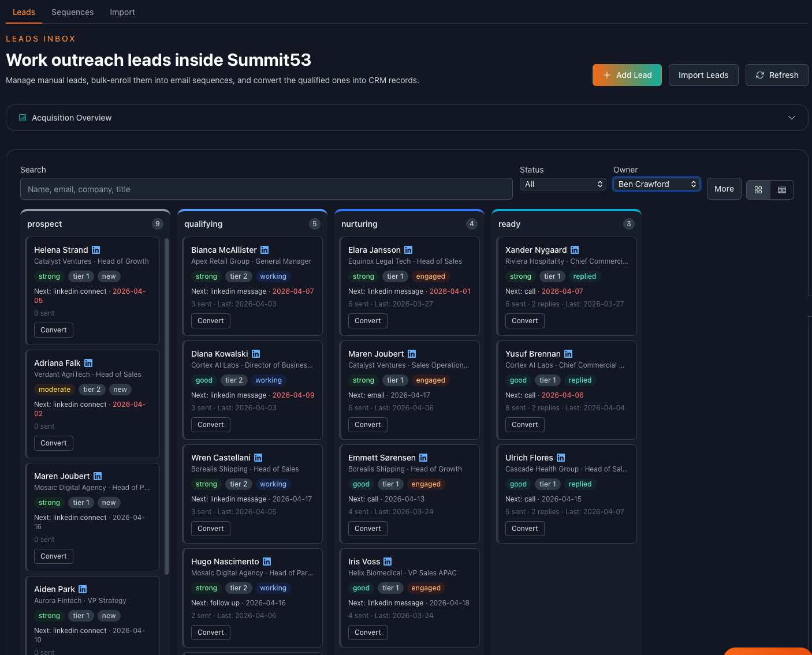812x655 pixels.
Task: Click the More filters button
Action: (724, 189)
